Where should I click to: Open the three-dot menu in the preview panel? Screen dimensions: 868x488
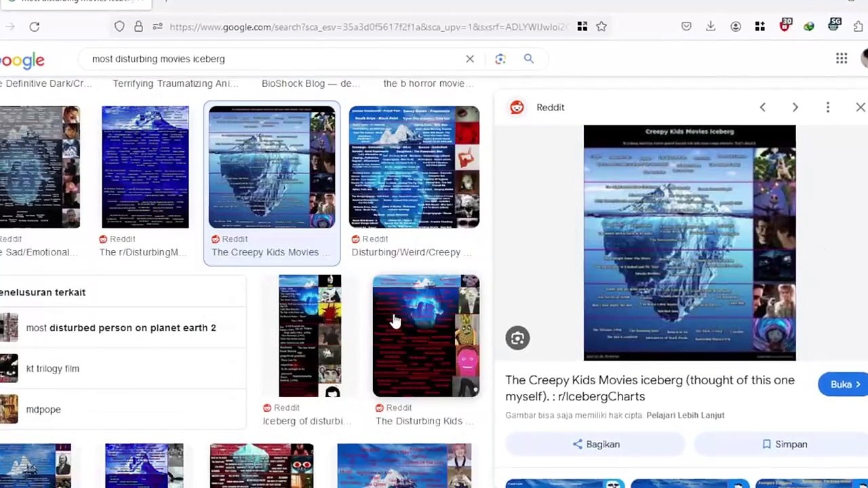pyautogui.click(x=827, y=107)
